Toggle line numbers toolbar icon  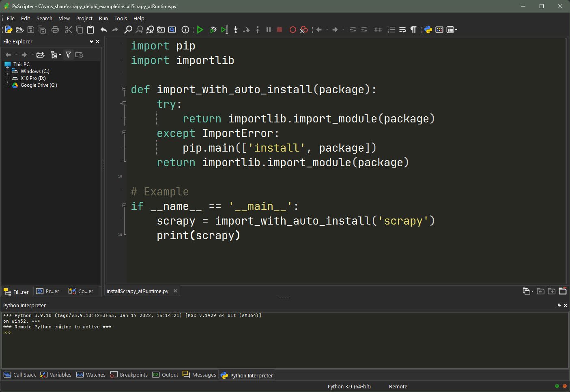coord(391,30)
